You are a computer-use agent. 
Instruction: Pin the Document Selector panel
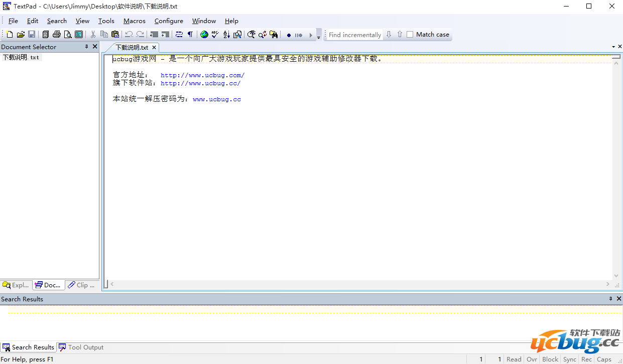point(86,47)
